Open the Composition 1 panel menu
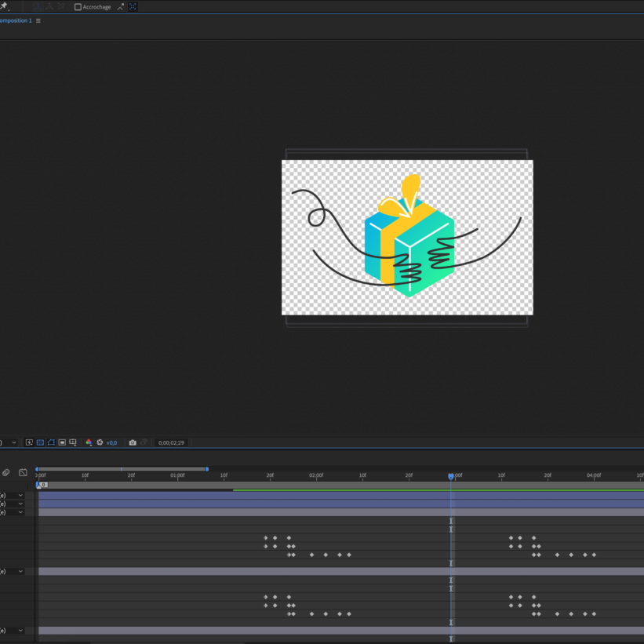 tap(38, 20)
